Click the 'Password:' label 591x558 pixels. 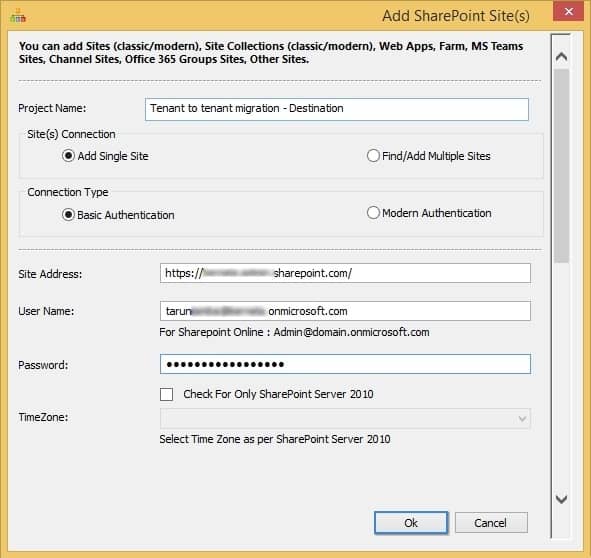tap(43, 365)
